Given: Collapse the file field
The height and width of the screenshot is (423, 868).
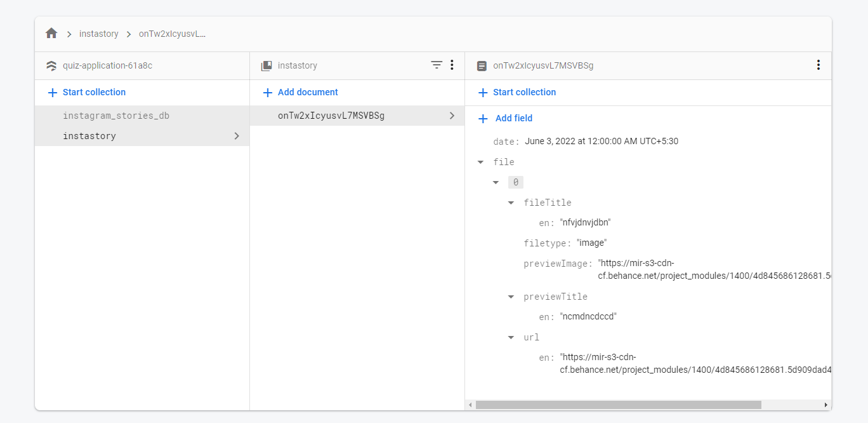Looking at the screenshot, I should [481, 163].
